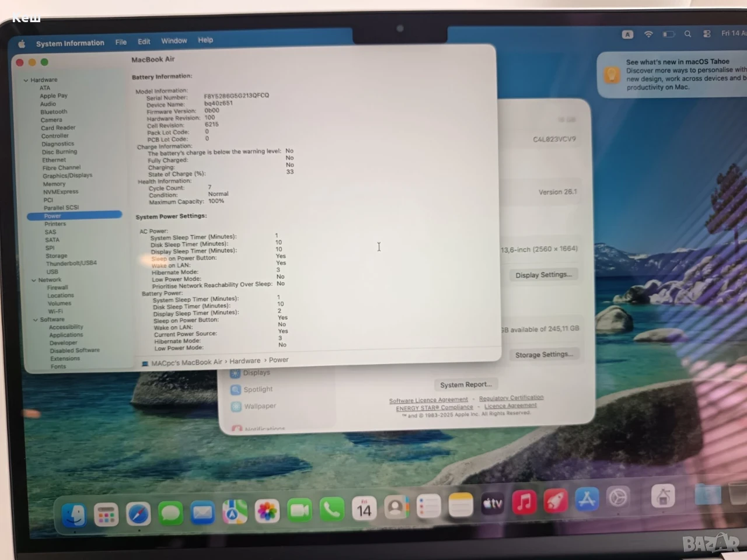Open Spotlight in the Settings sidebar

pyautogui.click(x=252, y=390)
